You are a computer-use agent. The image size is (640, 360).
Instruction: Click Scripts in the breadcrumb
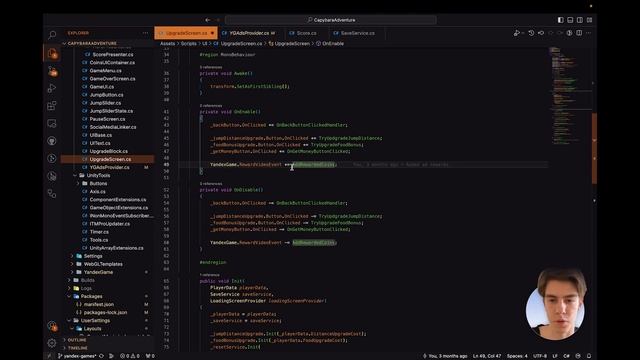(189, 43)
